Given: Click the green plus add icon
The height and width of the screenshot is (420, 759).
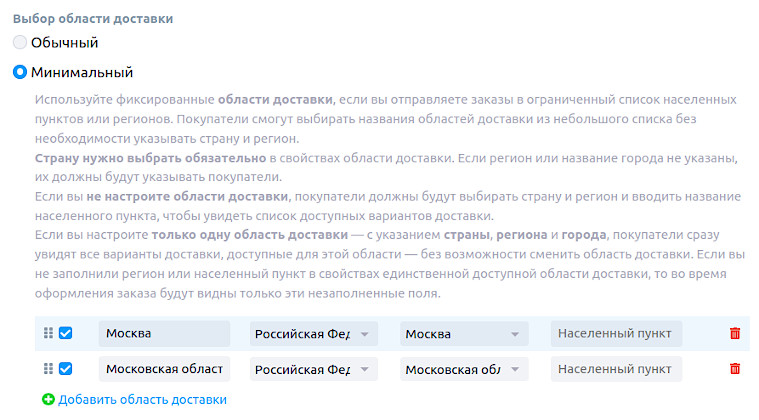Looking at the screenshot, I should 48,399.
